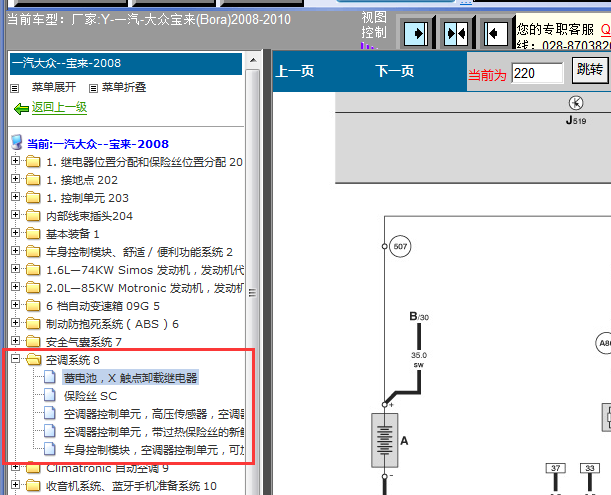Expand 1.6L—74KW Simos 发动机 node
This screenshot has width=611, height=495.
click(15, 269)
